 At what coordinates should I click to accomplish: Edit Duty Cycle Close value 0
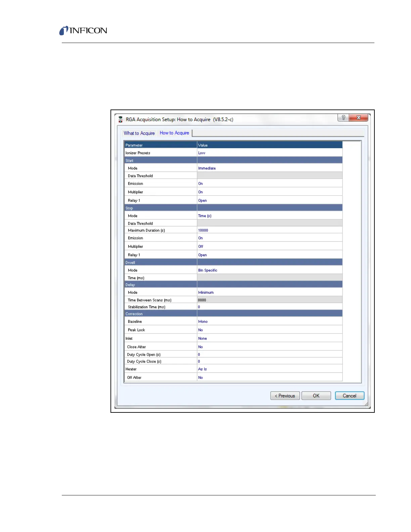tap(270, 361)
